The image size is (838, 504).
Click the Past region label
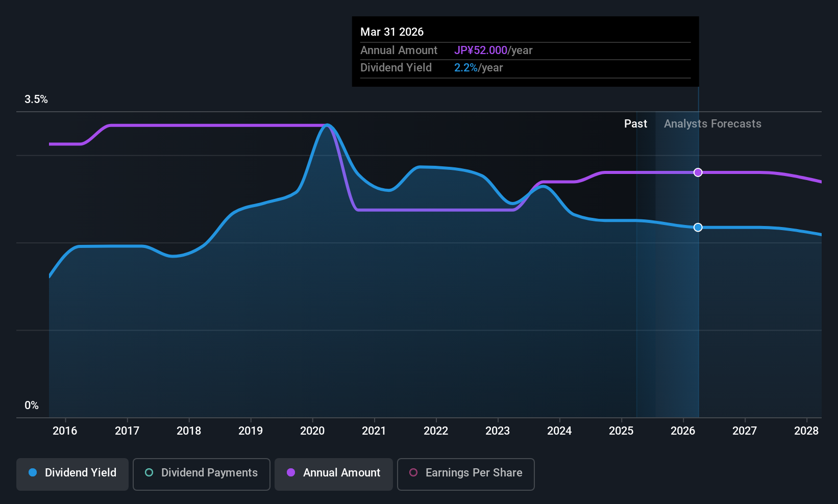coord(635,124)
